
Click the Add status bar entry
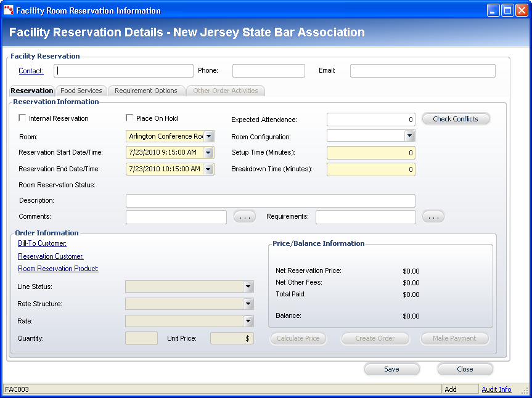pyautogui.click(x=460, y=389)
